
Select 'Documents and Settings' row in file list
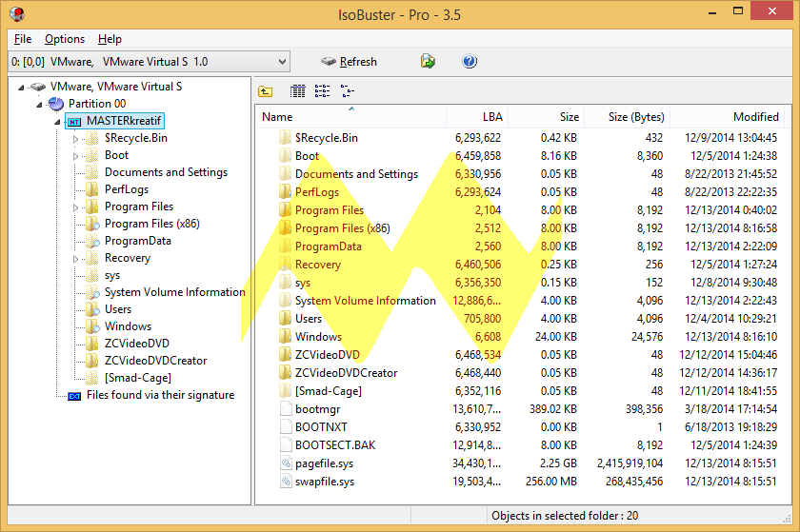pyautogui.click(x=523, y=174)
